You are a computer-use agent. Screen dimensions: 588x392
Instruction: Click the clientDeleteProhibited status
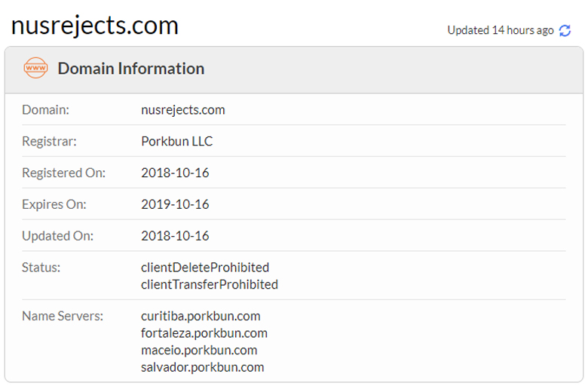(205, 268)
